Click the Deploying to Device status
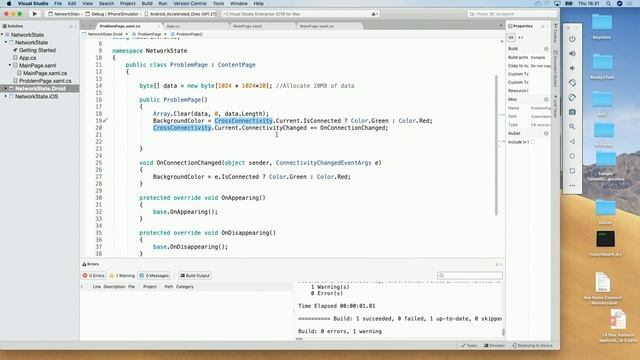Screen dimensions: 640x360 pyautogui.click(x=532, y=346)
